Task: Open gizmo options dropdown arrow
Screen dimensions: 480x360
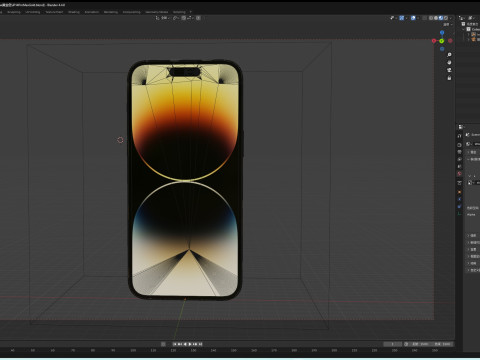Action: point(406,18)
